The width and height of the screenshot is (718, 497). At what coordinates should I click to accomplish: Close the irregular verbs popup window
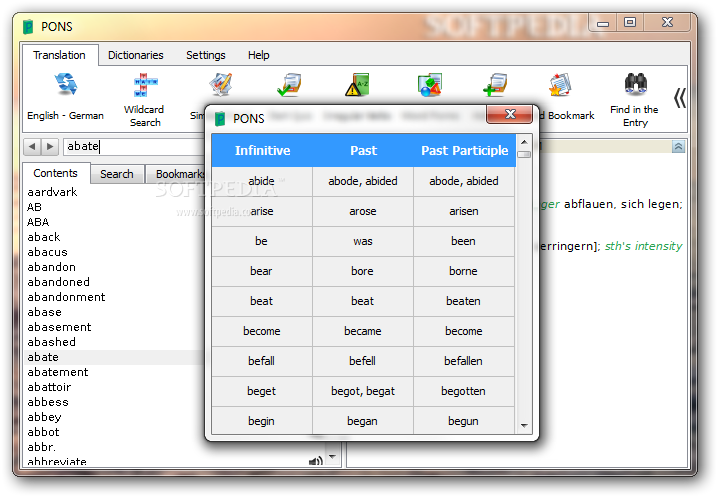coord(509,114)
